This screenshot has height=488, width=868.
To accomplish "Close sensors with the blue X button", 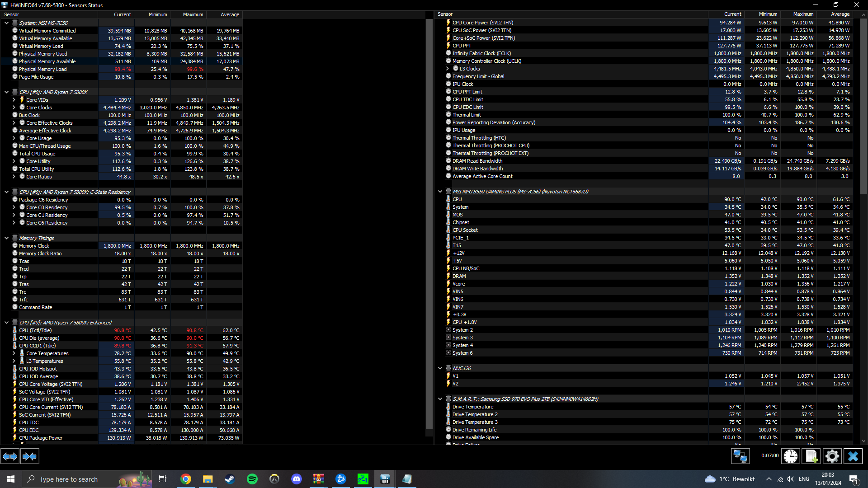I will pyautogui.click(x=853, y=456).
